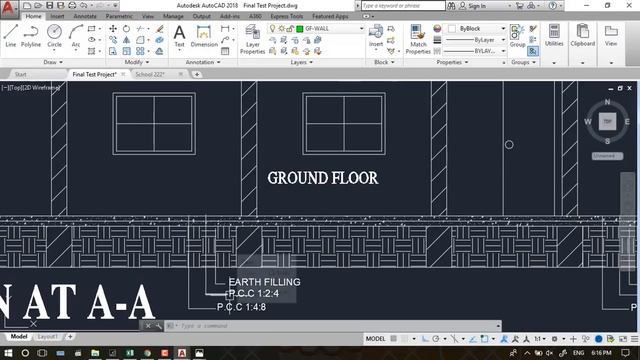
Task: Activate the Mirror tool
Action: click(x=127, y=40)
